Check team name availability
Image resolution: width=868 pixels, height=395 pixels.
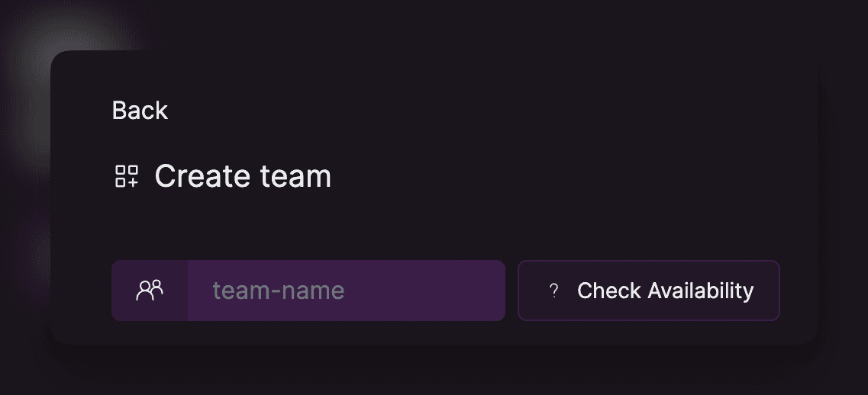[649, 291]
